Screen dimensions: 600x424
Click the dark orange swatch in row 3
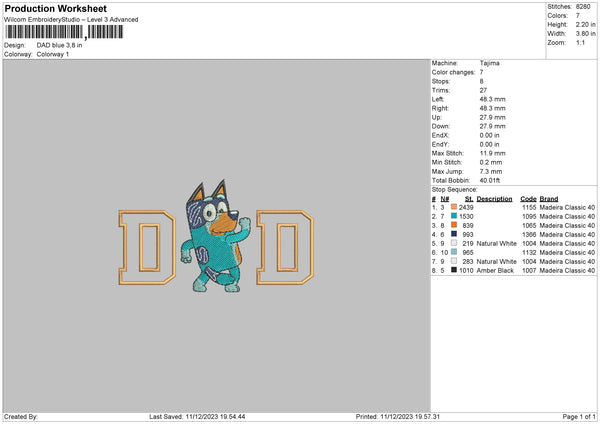point(454,225)
